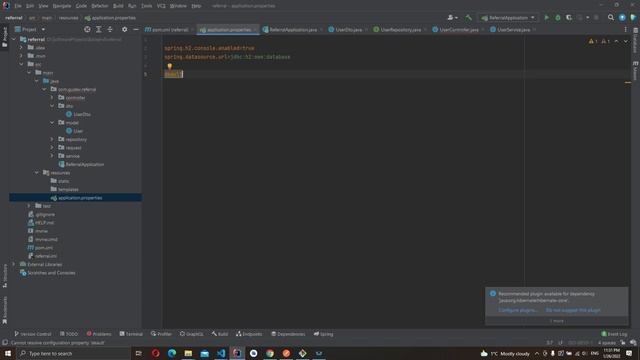
Task: Click the locate-file target icon in Project panel
Action: (x=87, y=29)
